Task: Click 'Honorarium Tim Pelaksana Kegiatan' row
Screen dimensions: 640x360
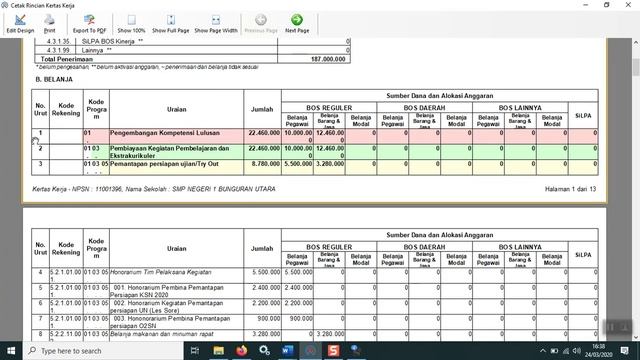Action: click(161, 272)
